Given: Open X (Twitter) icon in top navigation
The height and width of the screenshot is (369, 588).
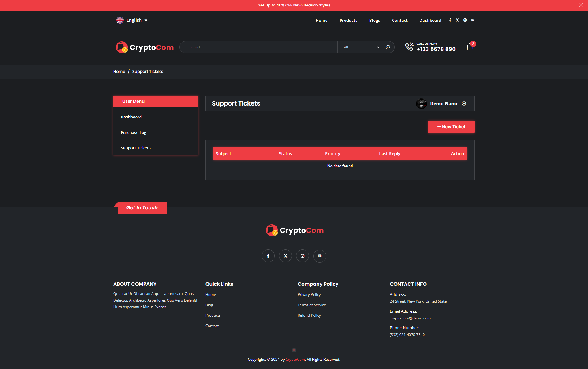Looking at the screenshot, I should (458, 20).
